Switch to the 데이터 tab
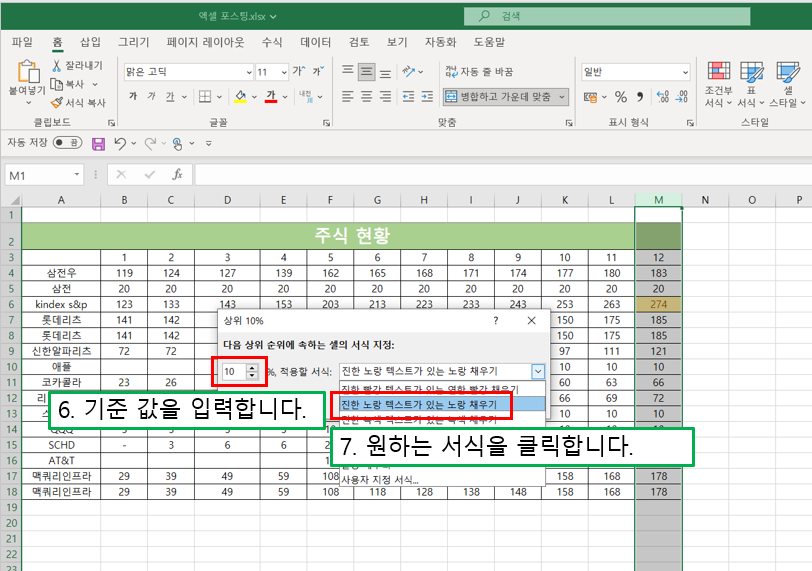The image size is (812, 571). (315, 42)
